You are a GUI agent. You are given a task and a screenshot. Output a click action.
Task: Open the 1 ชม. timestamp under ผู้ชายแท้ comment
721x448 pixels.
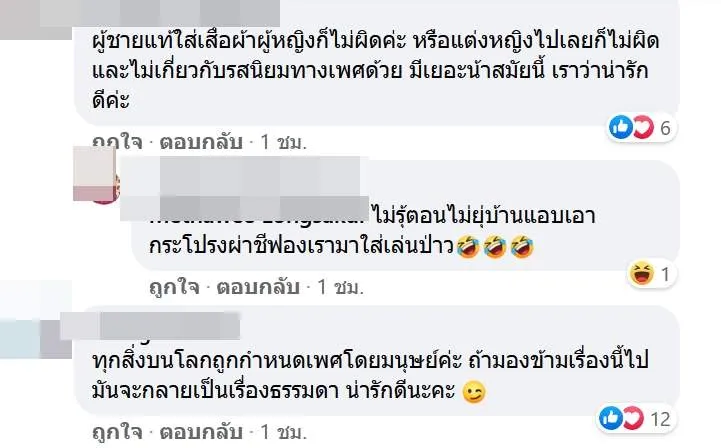click(284, 142)
